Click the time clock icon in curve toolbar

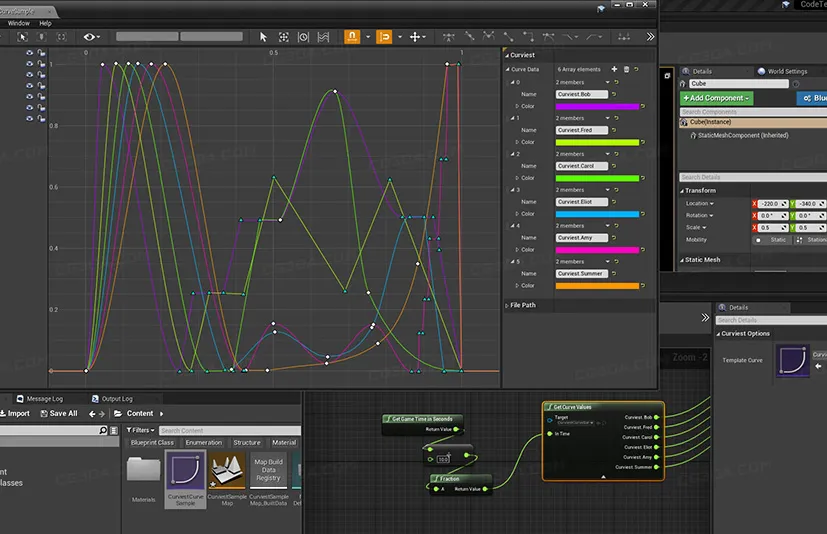[x=303, y=37]
